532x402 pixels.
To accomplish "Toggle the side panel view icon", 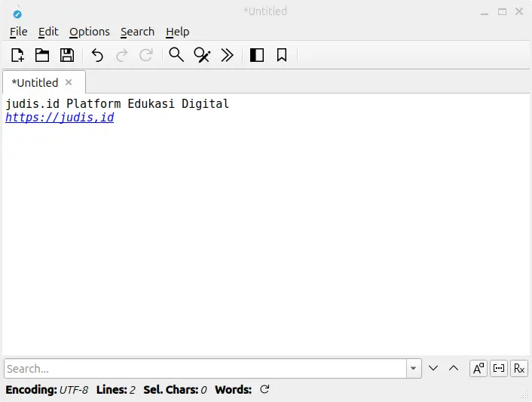I will (257, 55).
